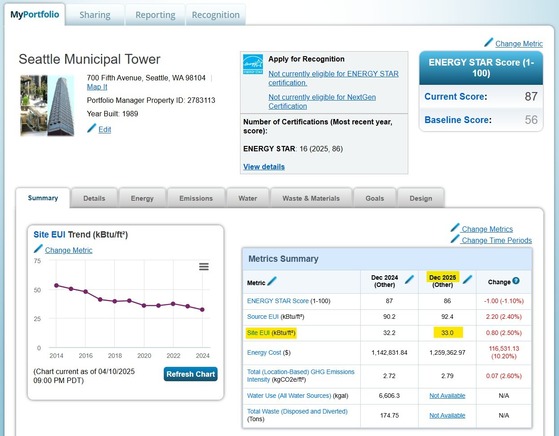Screen dimensions: 559x436
Task: Click the 92.4 Source EUI value
Action: point(447,317)
